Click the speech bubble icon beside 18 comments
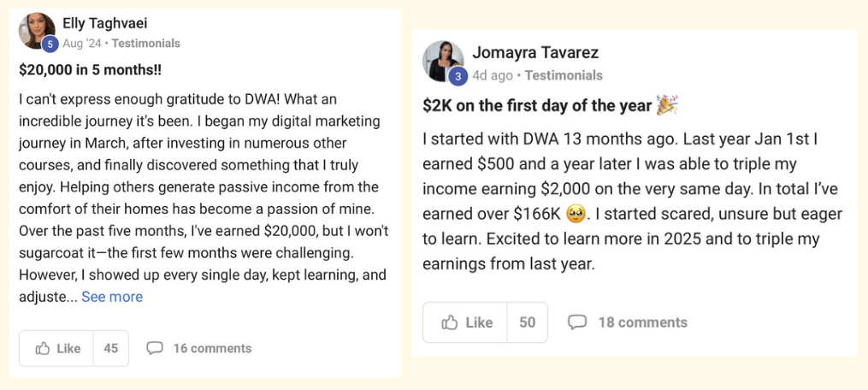The height and width of the screenshot is (390, 868). [578, 322]
